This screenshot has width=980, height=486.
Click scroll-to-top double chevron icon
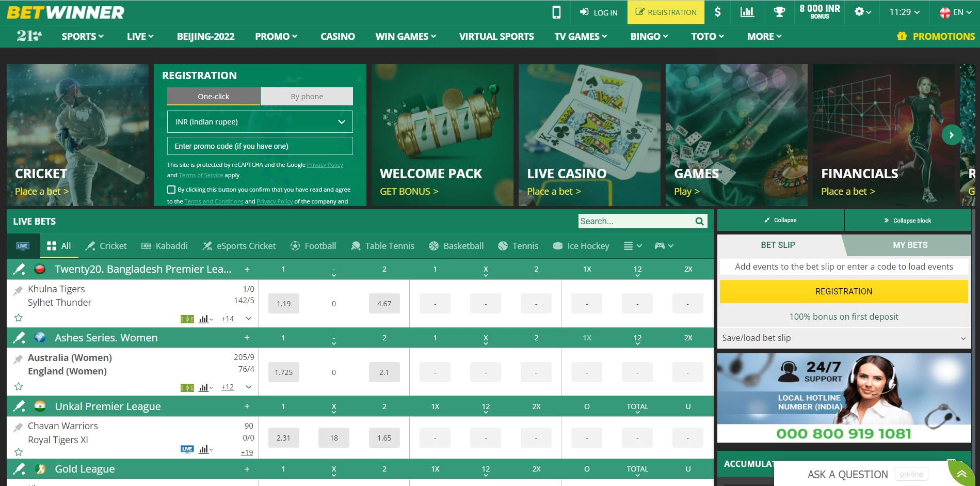coord(961,474)
